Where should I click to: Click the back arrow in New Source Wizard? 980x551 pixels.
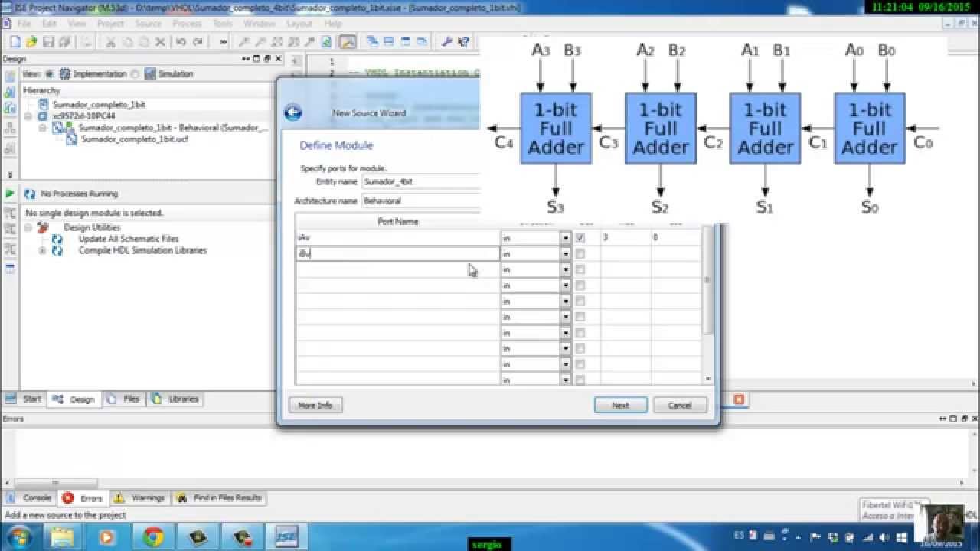tap(292, 112)
